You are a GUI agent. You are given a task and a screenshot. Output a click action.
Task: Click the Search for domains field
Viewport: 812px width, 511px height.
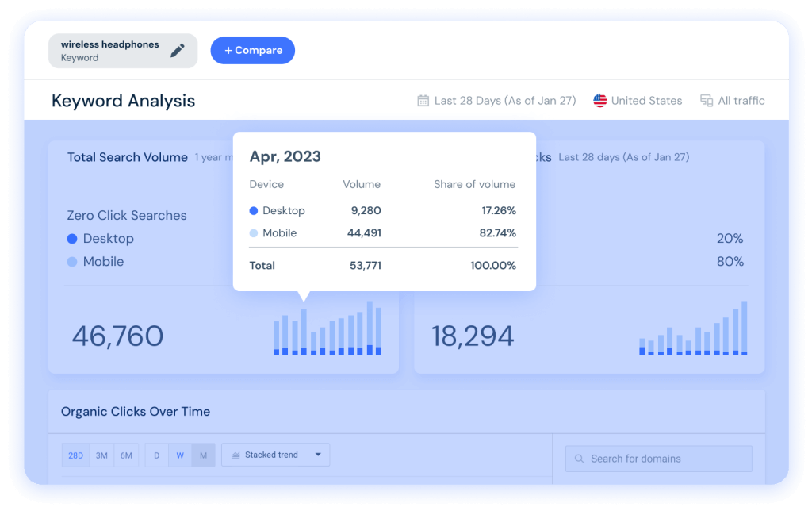coord(659,459)
